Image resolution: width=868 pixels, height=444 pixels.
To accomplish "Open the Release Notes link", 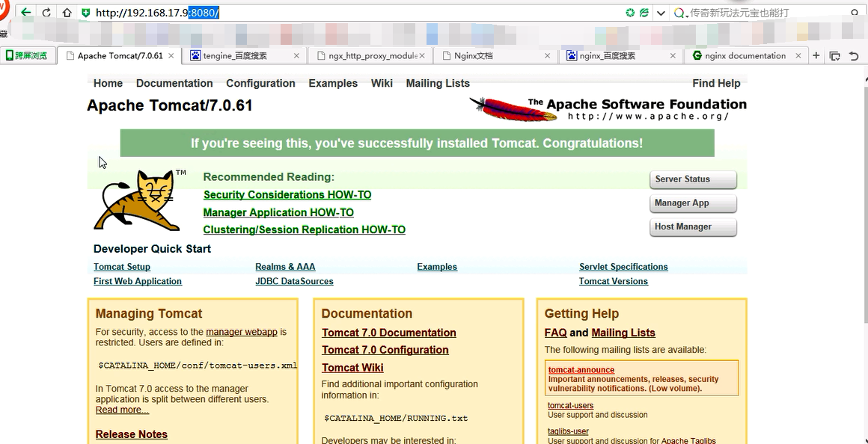I will tap(131, 434).
